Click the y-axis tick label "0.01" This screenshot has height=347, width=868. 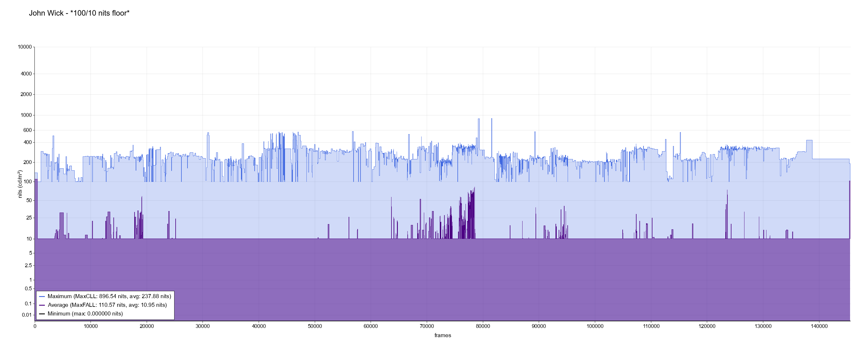point(27,315)
